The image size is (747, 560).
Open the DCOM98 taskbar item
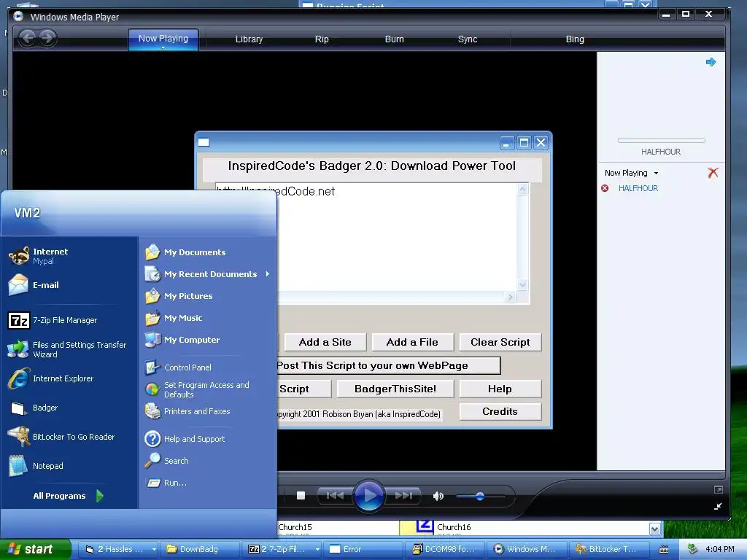coord(446,550)
